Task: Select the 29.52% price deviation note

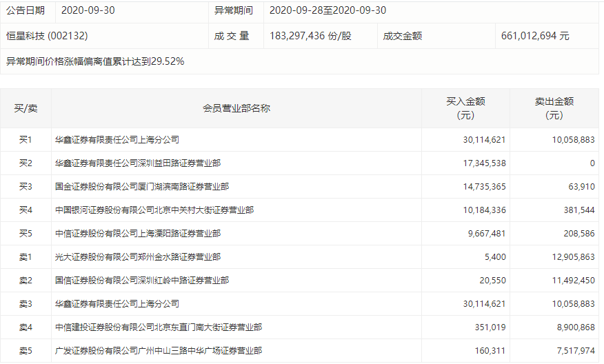Action: pyautogui.click(x=95, y=61)
